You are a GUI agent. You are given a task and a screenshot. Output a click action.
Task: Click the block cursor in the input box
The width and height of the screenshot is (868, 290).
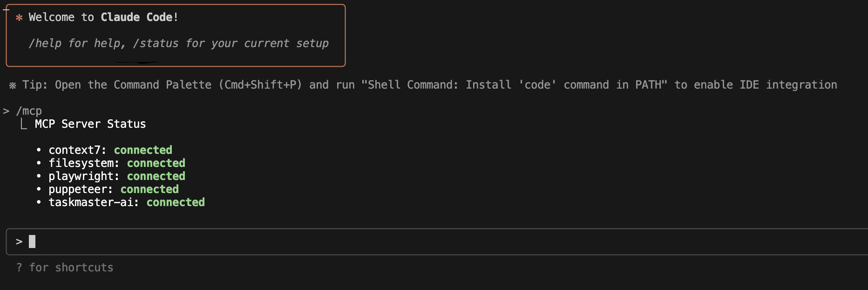click(x=32, y=242)
